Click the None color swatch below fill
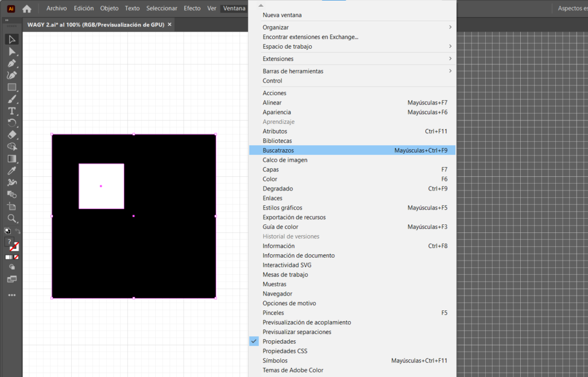This screenshot has width=588, height=377. 16,257
